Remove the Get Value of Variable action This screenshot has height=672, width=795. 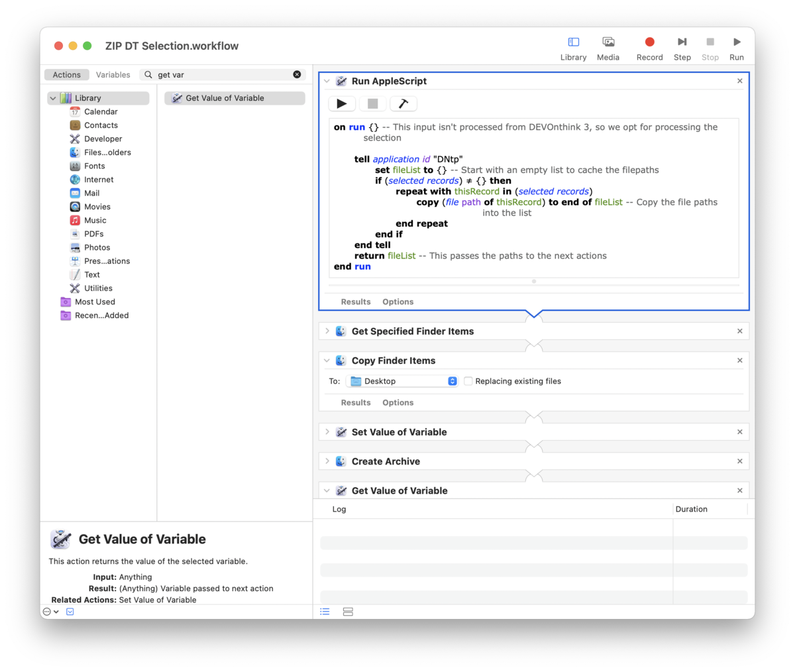[740, 490]
